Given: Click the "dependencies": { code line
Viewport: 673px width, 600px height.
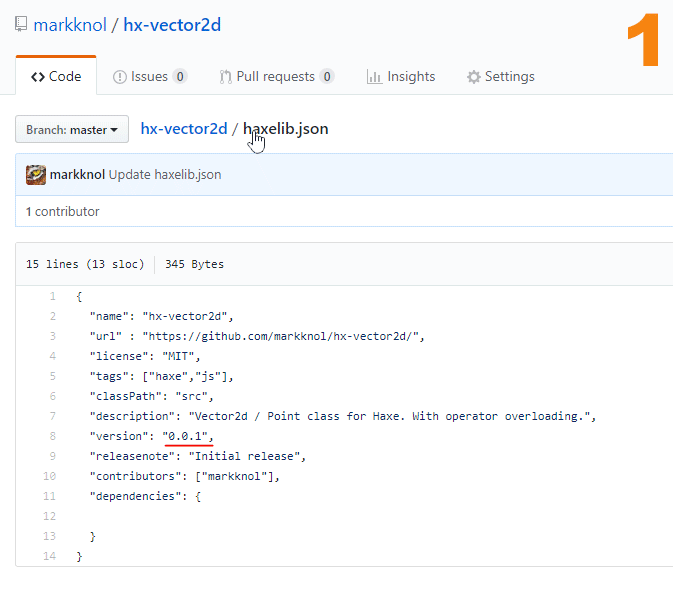Looking at the screenshot, I should point(145,496).
